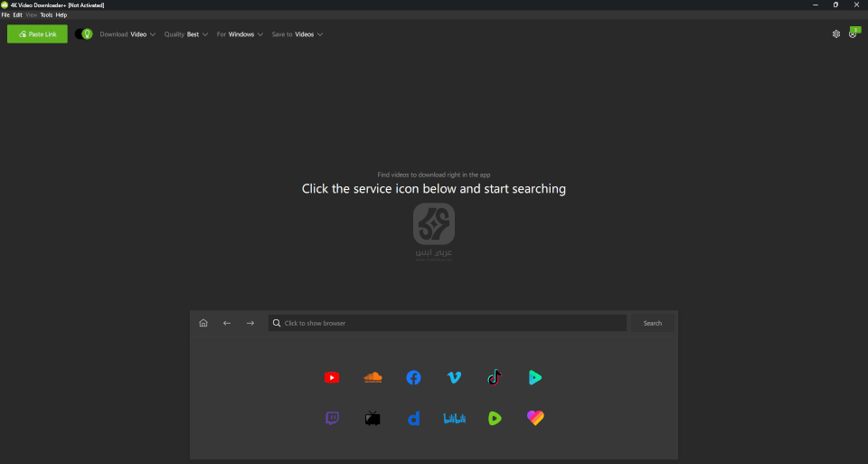Viewport: 868px width, 464px height.
Task: Open the Dailymotion service icon
Action: click(x=413, y=418)
